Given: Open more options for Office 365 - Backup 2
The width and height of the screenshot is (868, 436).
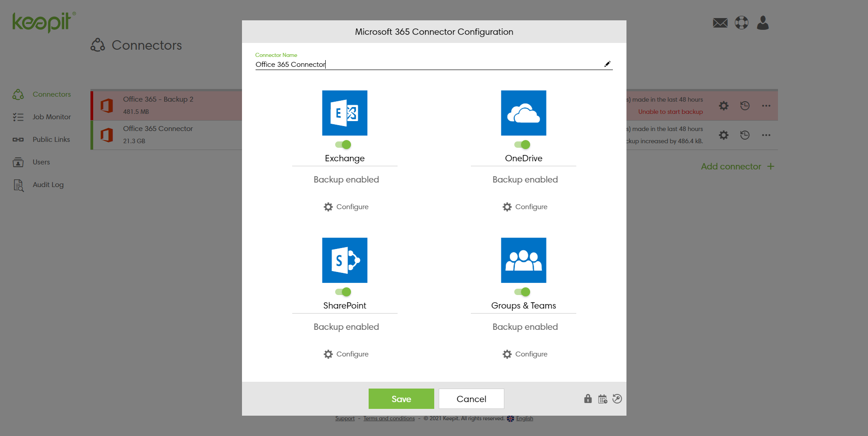Looking at the screenshot, I should (766, 106).
